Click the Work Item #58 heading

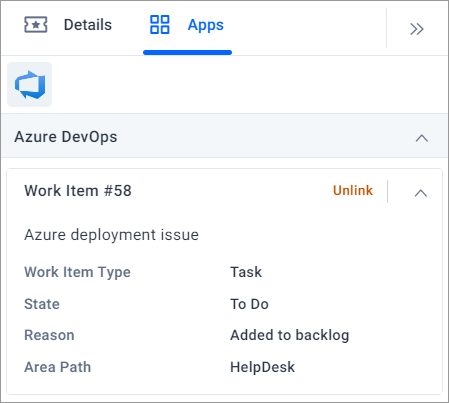[x=78, y=191]
